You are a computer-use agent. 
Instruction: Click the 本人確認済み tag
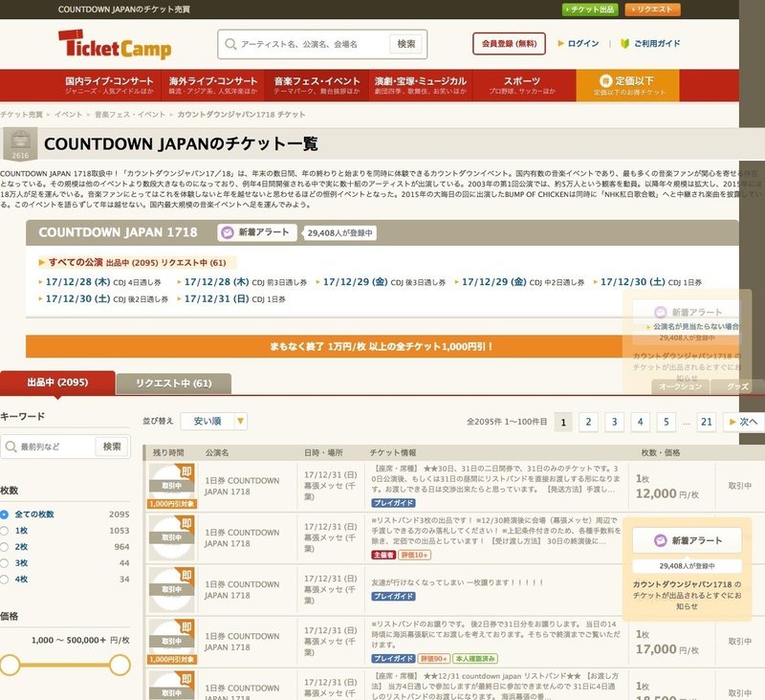(x=474, y=659)
